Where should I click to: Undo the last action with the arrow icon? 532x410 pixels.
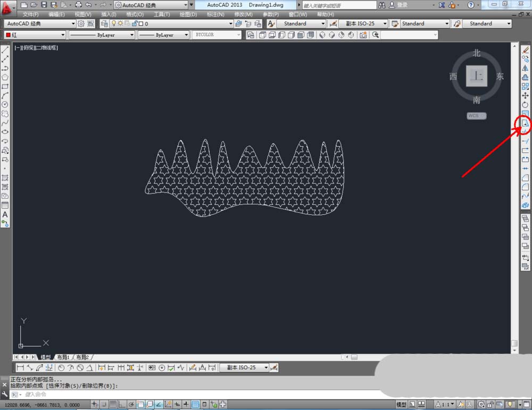pyautogui.click(x=88, y=5)
